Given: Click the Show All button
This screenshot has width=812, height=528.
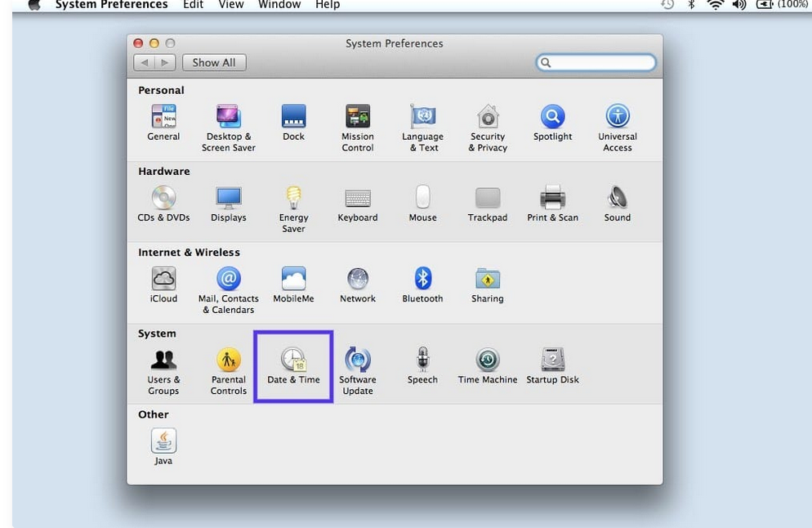Looking at the screenshot, I should click(214, 63).
